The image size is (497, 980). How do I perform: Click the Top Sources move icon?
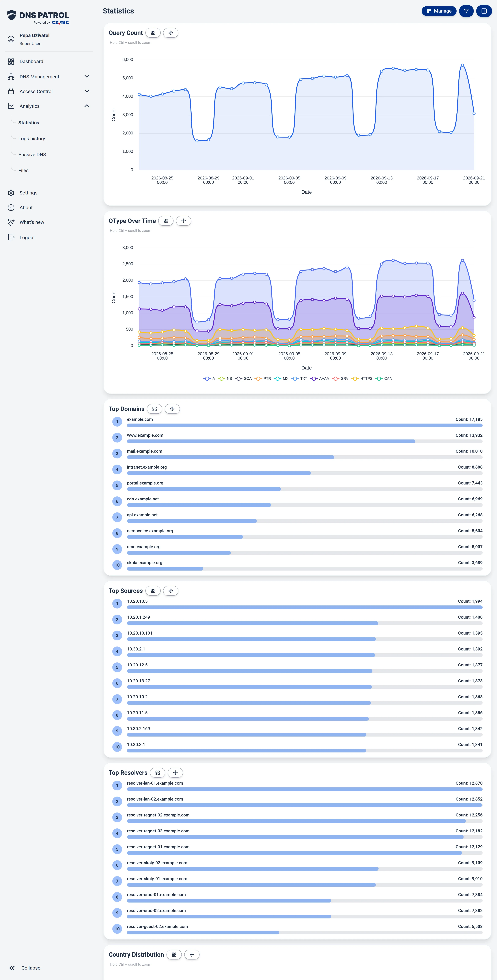coord(171,591)
